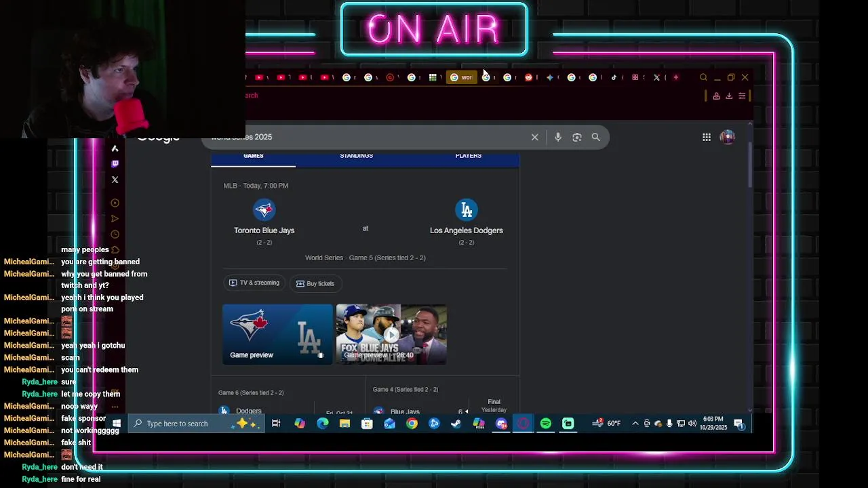Open Discord from the taskbar
This screenshot has width=868, height=488.
point(501,424)
